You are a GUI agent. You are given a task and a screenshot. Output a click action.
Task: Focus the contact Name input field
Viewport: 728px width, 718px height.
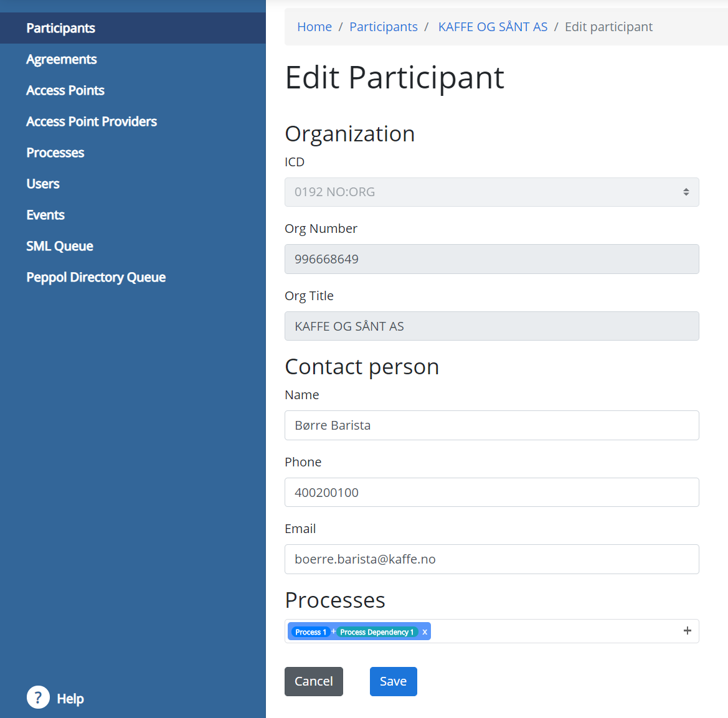491,425
